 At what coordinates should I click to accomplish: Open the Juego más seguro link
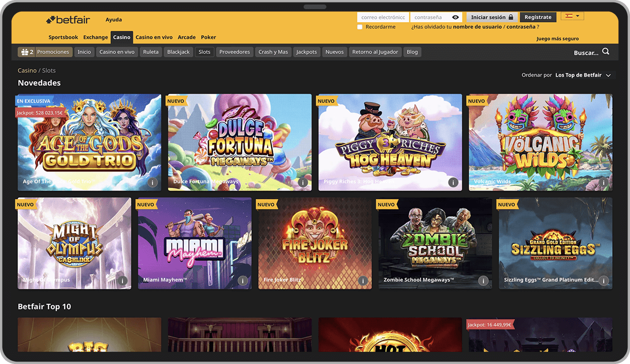(557, 38)
